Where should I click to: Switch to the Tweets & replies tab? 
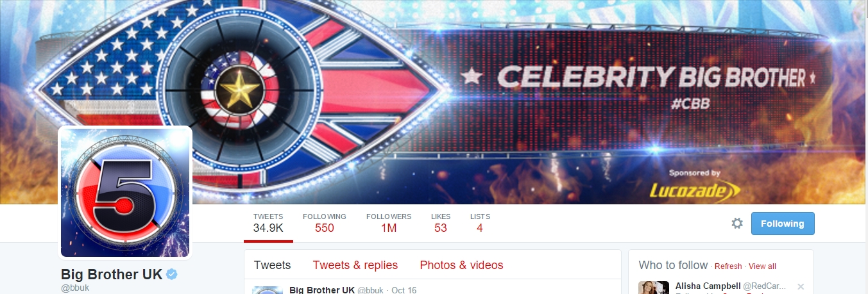tap(355, 265)
